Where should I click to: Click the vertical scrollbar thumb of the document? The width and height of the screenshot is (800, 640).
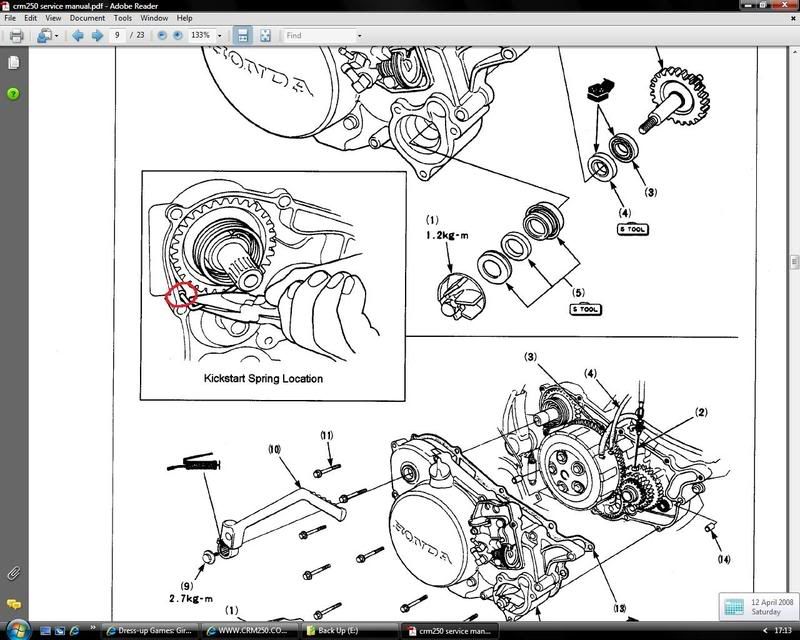pos(794,261)
